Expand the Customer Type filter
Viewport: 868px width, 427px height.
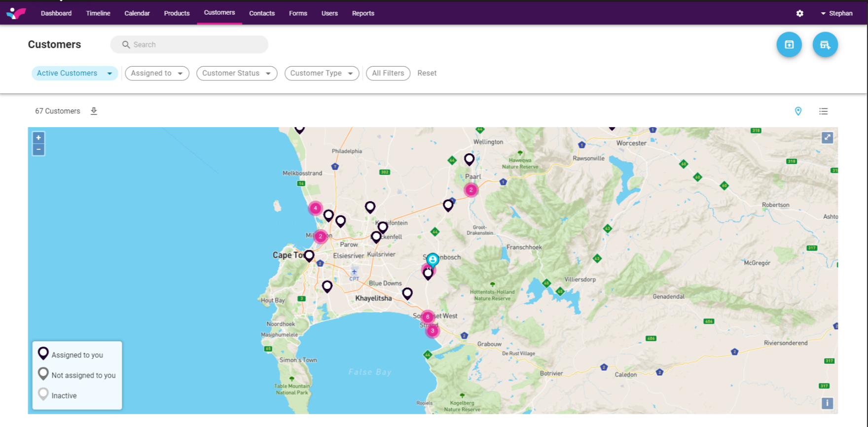322,73
